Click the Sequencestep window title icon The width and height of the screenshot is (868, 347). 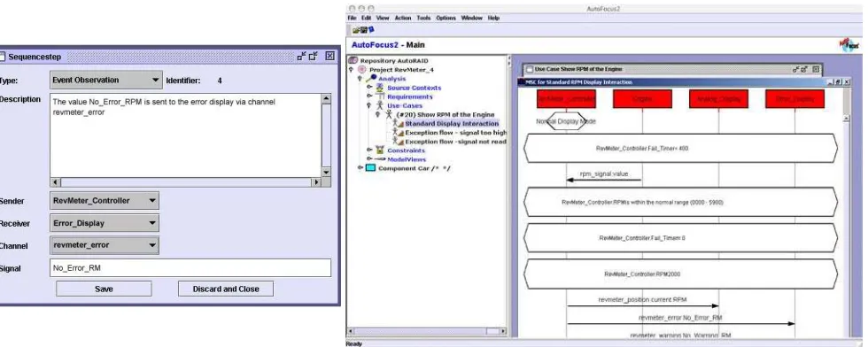(2, 57)
